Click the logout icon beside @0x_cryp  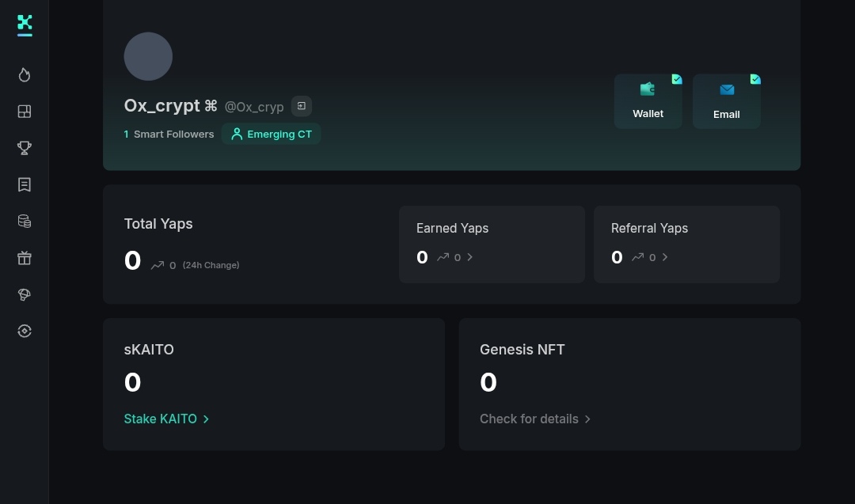pyautogui.click(x=302, y=106)
